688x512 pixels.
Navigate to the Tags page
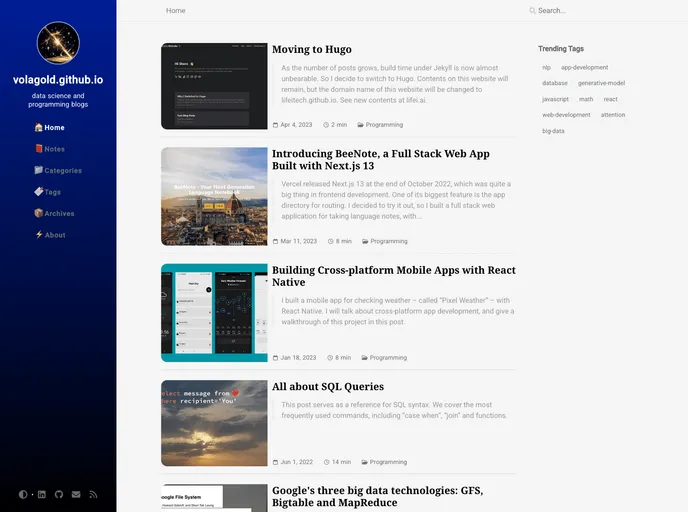click(x=48, y=192)
